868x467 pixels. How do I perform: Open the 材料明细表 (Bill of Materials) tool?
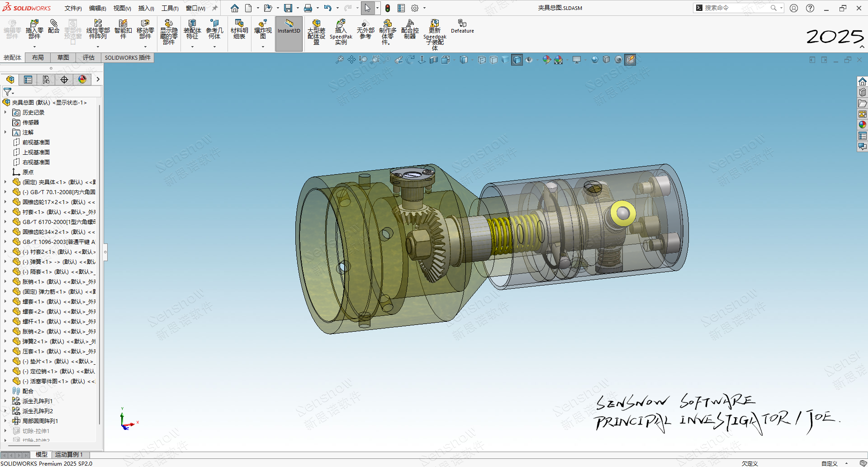coord(239,29)
